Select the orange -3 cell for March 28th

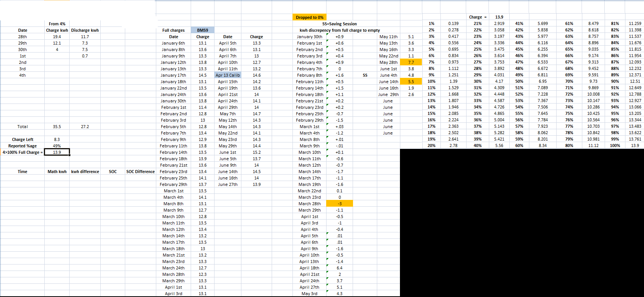pyautogui.click(x=339, y=204)
